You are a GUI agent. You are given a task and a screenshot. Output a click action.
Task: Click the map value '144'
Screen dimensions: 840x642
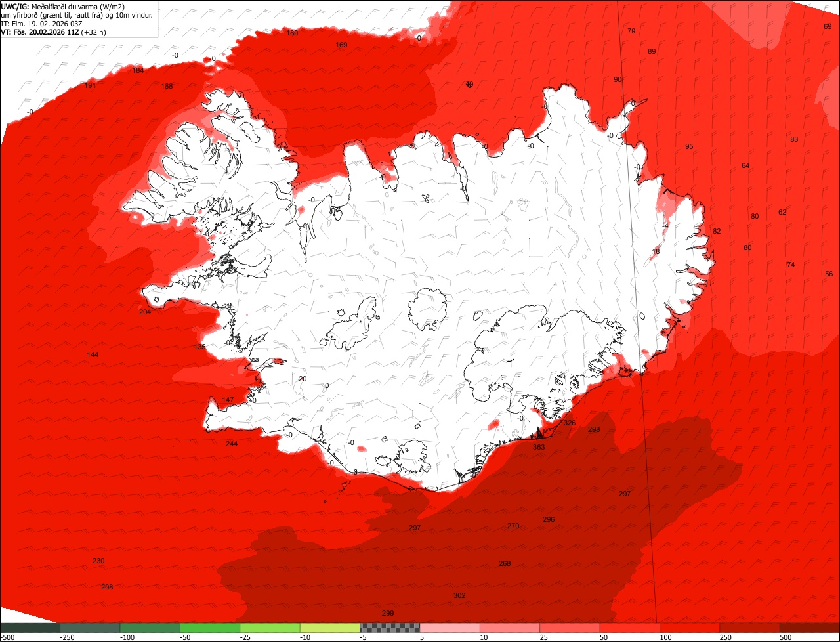tap(93, 354)
